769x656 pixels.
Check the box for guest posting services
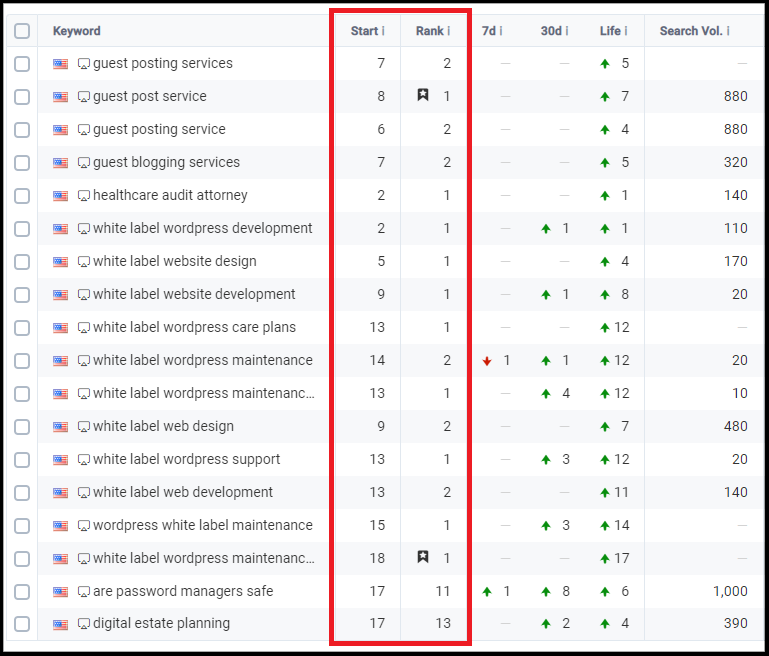click(x=22, y=64)
